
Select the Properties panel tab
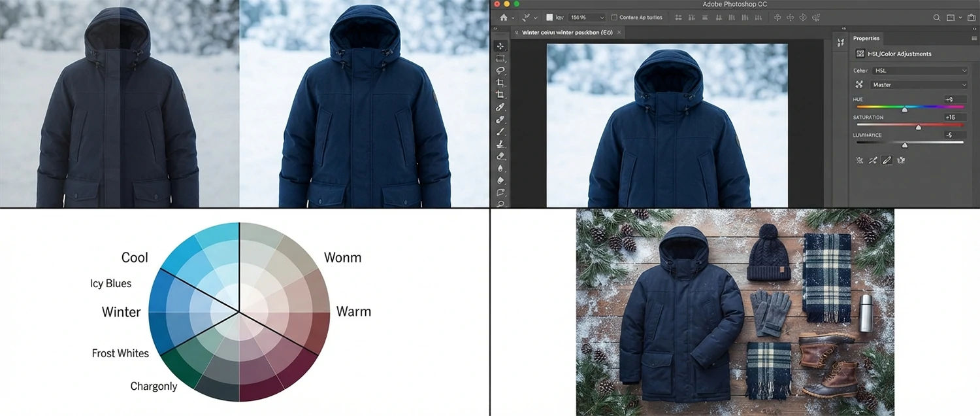tap(866, 38)
